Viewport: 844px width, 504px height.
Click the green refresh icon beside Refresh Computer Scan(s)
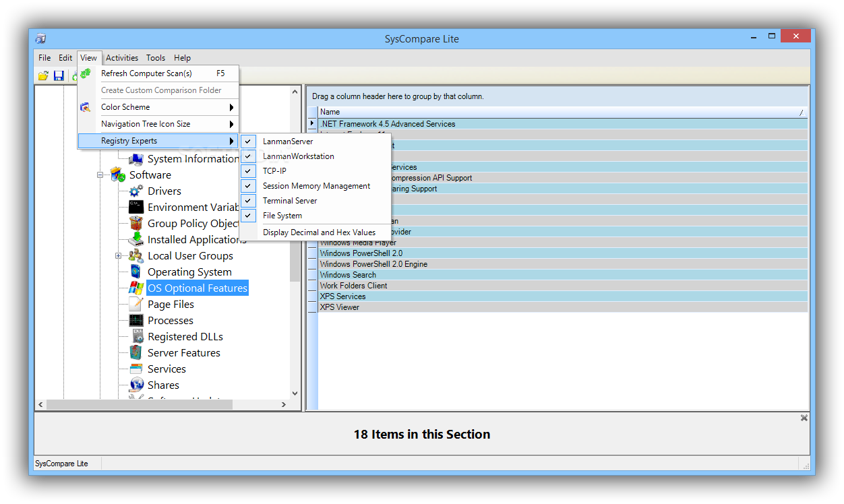click(86, 73)
